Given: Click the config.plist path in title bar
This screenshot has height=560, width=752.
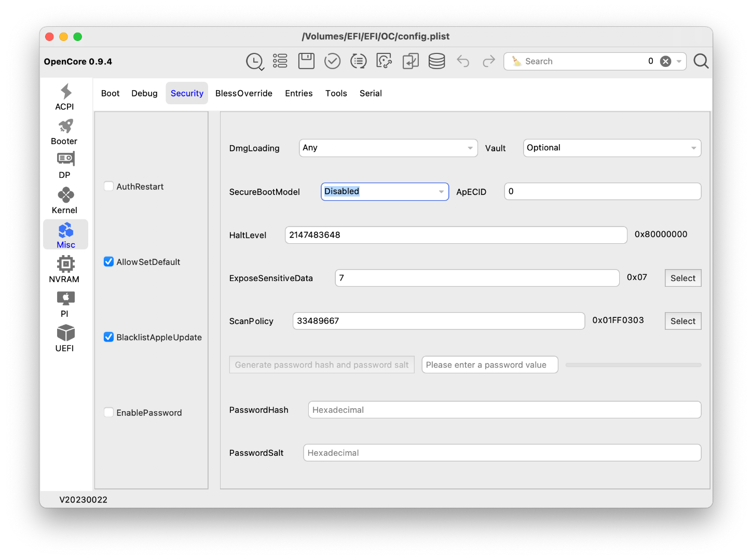Looking at the screenshot, I should [376, 36].
